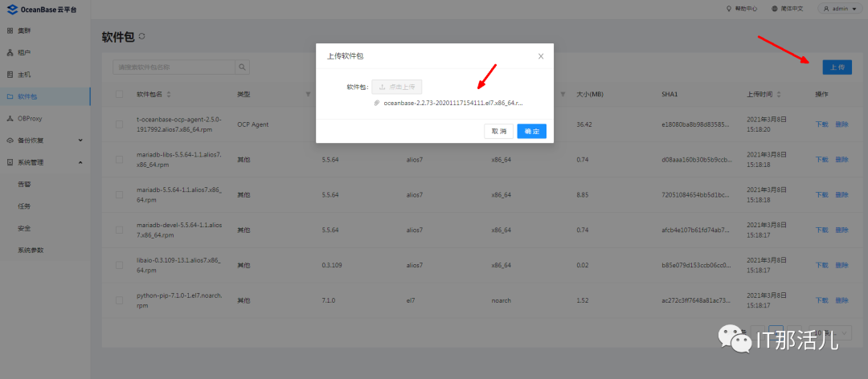Click the blue 上传 button
Screen dimensions: 868x379
click(837, 67)
